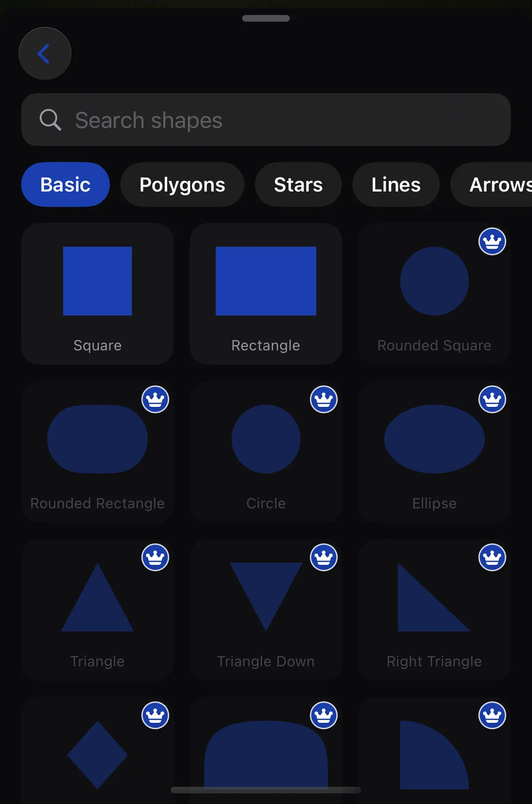The width and height of the screenshot is (532, 804).
Task: Pick the Ellipse shape
Action: (435, 451)
